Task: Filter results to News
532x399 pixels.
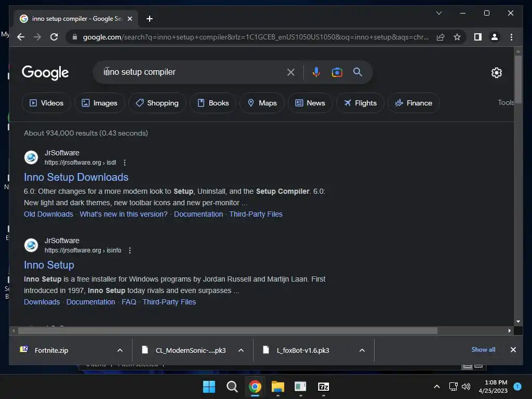Action: point(310,103)
